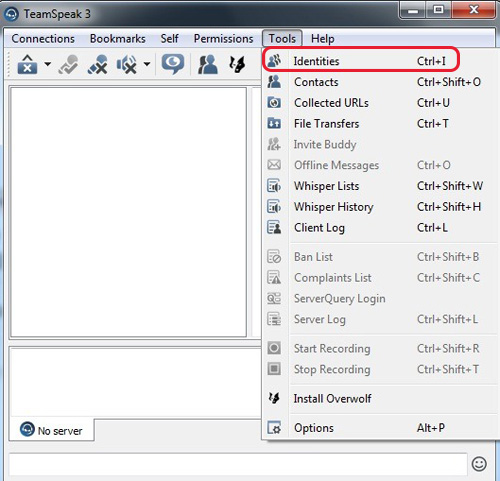Click the Contacts menu item icon
The height and width of the screenshot is (481, 500).
tap(274, 82)
